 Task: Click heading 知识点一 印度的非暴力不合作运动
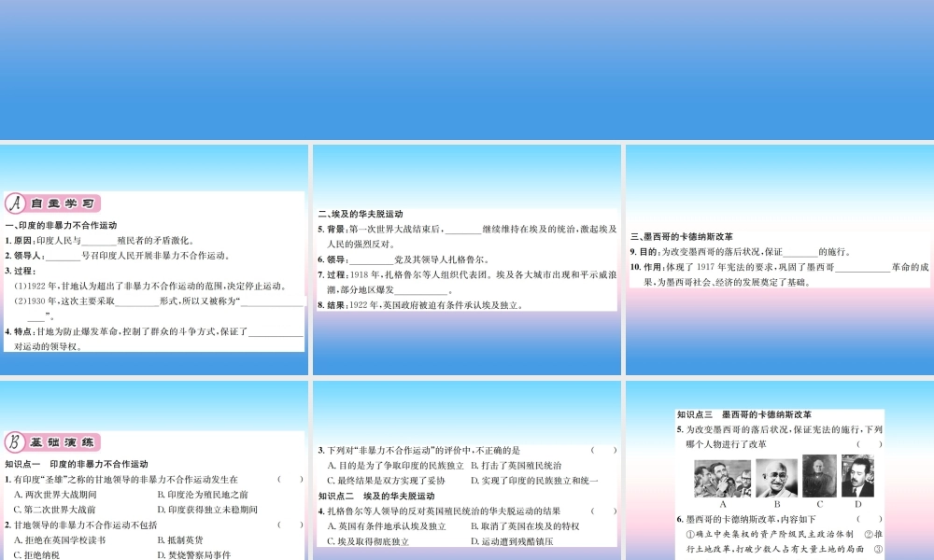click(77, 464)
